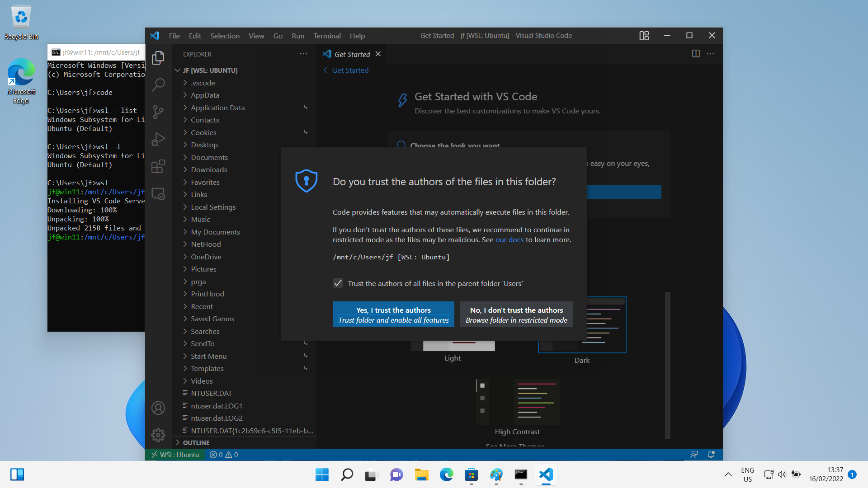
Task: Open the Manage gear icon
Action: click(x=158, y=435)
